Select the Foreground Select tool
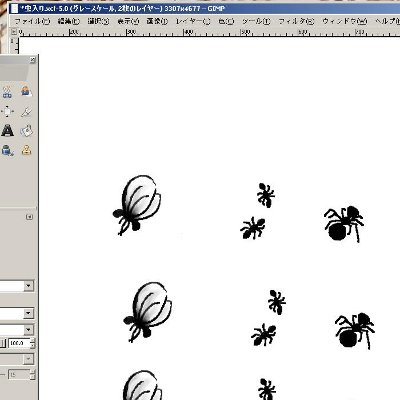Image resolution: width=400 pixels, height=400 pixels. (x=26, y=91)
